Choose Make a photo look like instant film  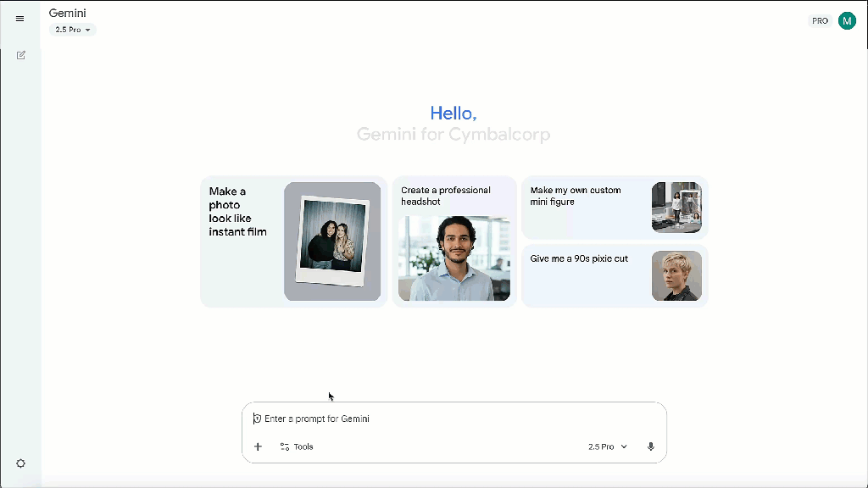pyautogui.click(x=293, y=241)
